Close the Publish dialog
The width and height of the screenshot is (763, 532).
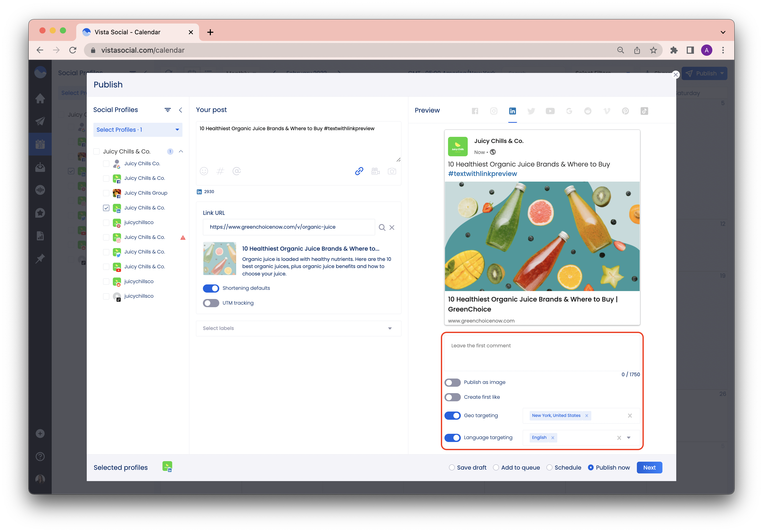(x=675, y=75)
